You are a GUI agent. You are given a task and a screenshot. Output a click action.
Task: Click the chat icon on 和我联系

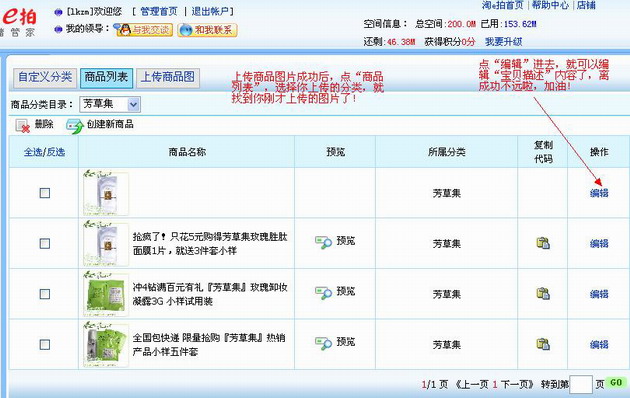pyautogui.click(x=186, y=30)
